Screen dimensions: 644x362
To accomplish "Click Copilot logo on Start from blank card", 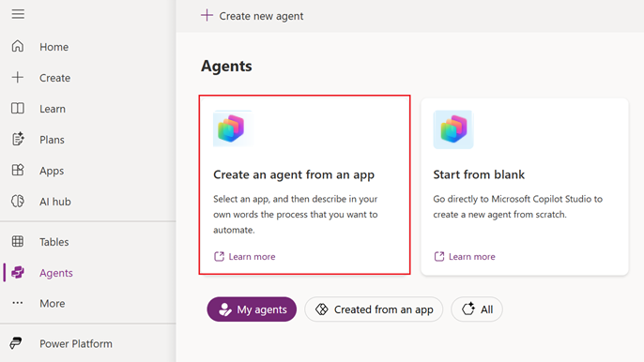I will point(453,129).
